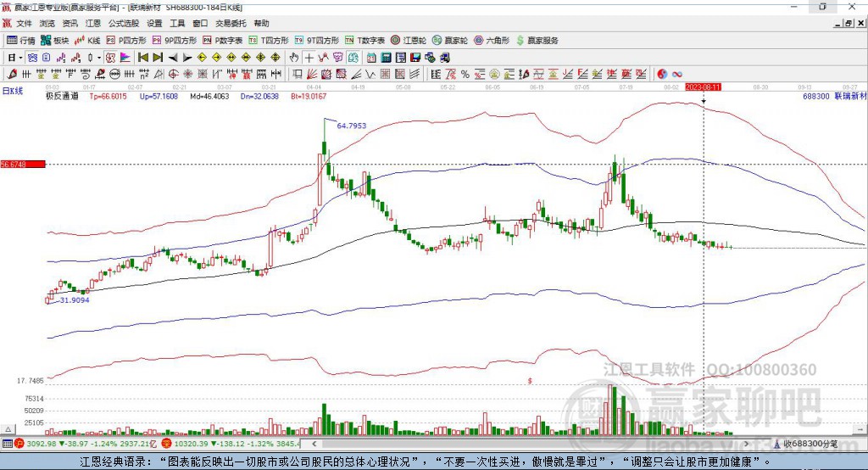868x470 pixels.
Task: Click the 极反通道 indicator label
Action: (x=62, y=97)
